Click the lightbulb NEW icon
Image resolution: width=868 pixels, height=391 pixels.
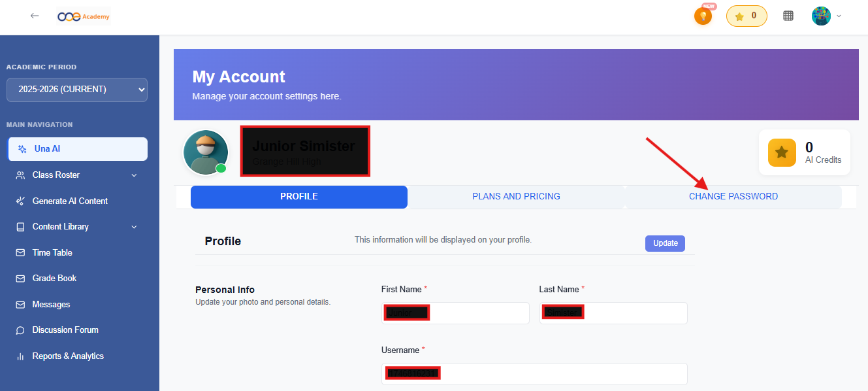click(x=703, y=16)
